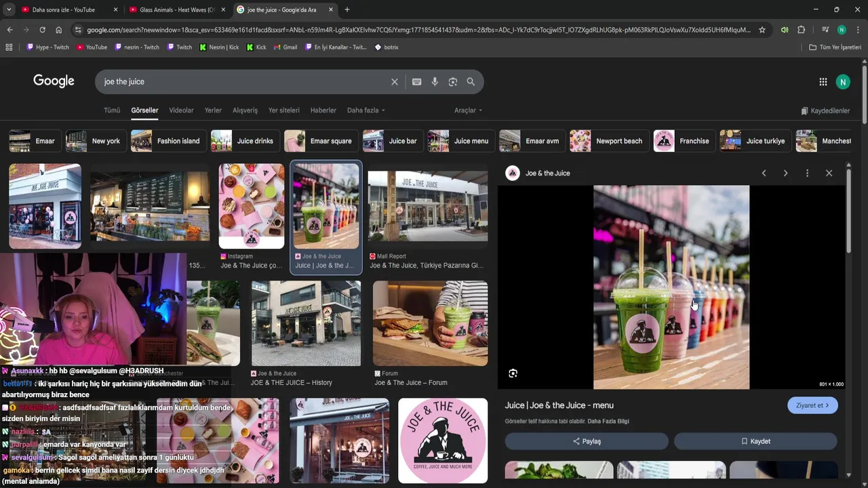Reload the current page
The image size is (868, 488).
point(42,30)
